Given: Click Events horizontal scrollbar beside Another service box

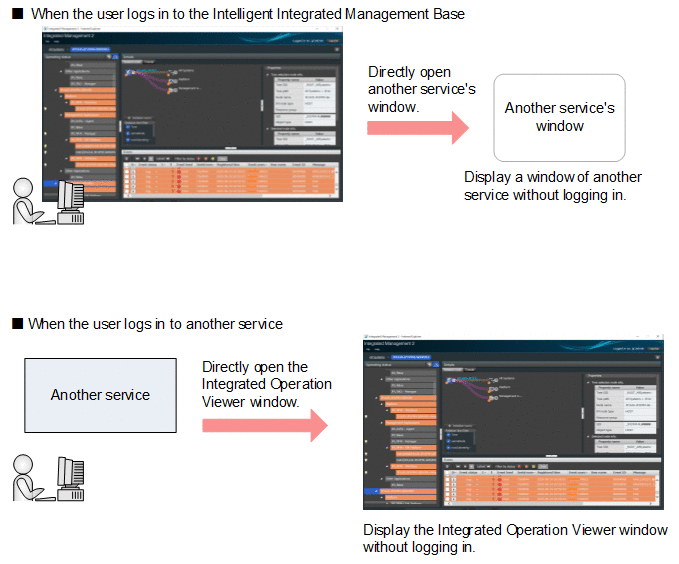Looking at the screenshot, I should [x=550, y=504].
